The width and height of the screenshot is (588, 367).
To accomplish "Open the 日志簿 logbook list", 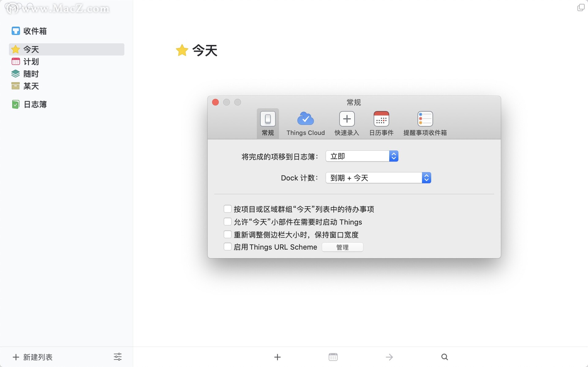I will click(x=66, y=104).
